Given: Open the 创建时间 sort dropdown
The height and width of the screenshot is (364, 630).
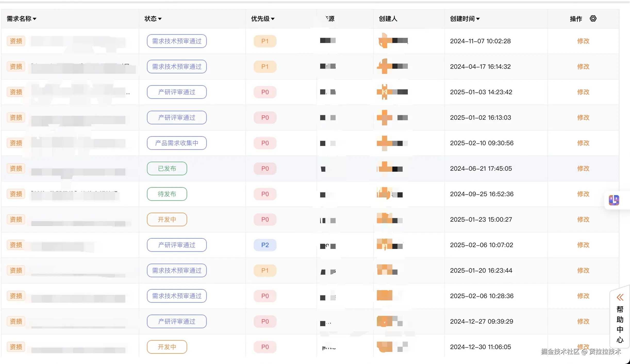Looking at the screenshot, I should click(479, 19).
